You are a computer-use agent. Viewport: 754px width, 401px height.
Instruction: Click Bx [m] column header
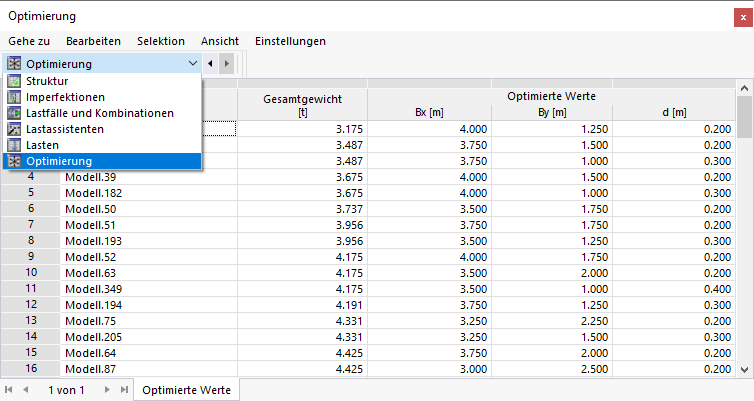pos(429,113)
